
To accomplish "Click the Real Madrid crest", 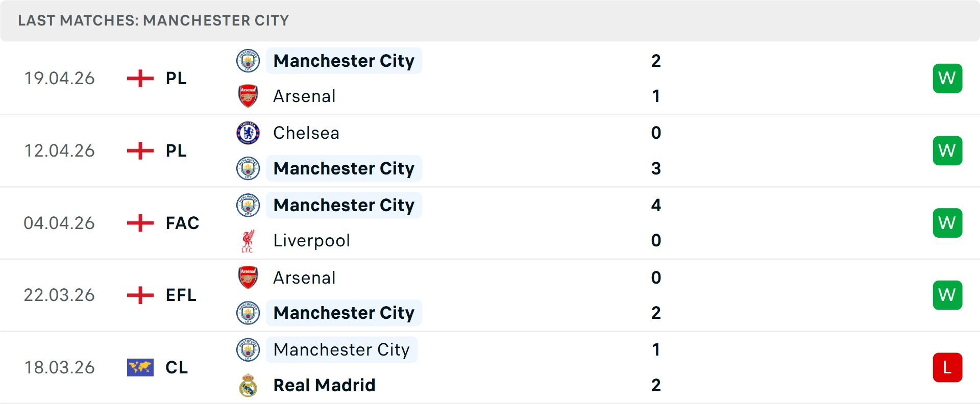I will tap(248, 385).
